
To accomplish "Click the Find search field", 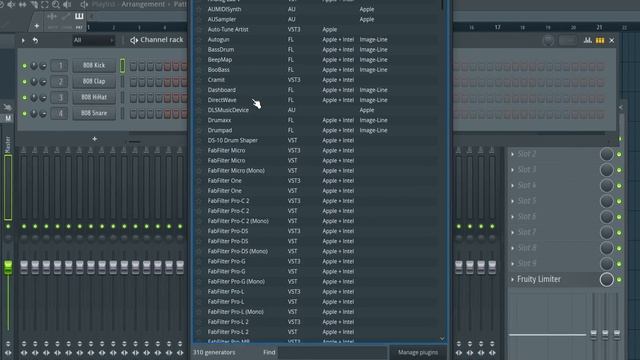I will [x=332, y=352].
